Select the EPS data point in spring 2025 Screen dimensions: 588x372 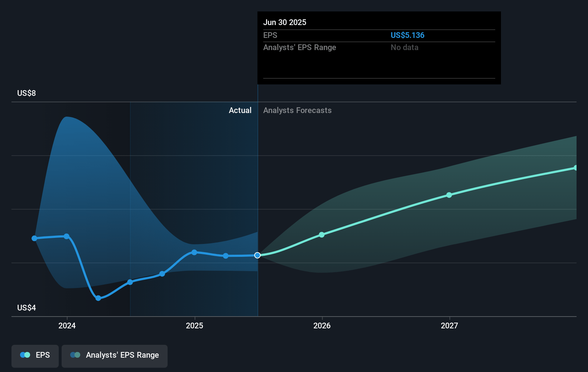(226, 256)
